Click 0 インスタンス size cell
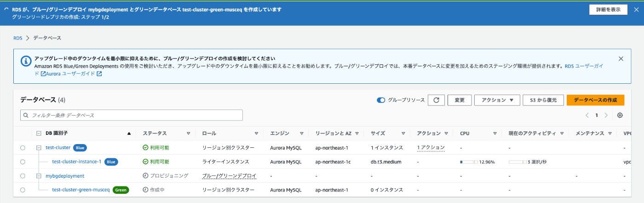Screen dimensions: 644x203 (x=387, y=190)
